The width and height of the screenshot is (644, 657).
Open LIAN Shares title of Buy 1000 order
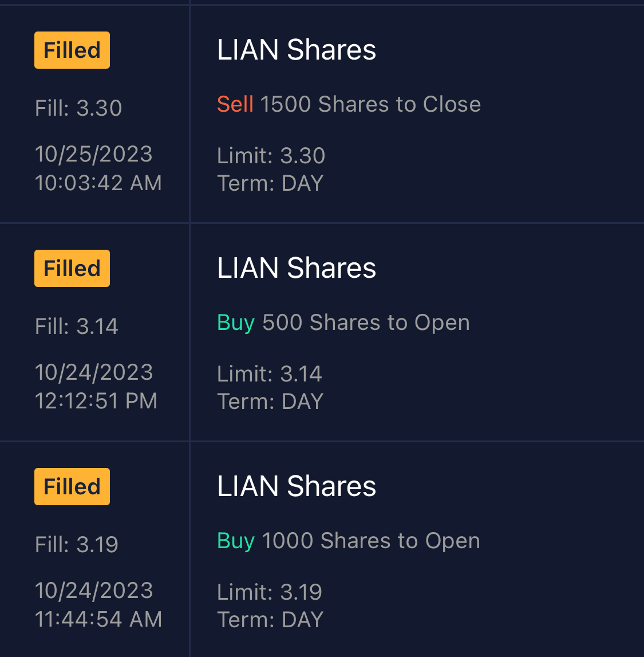click(x=297, y=486)
